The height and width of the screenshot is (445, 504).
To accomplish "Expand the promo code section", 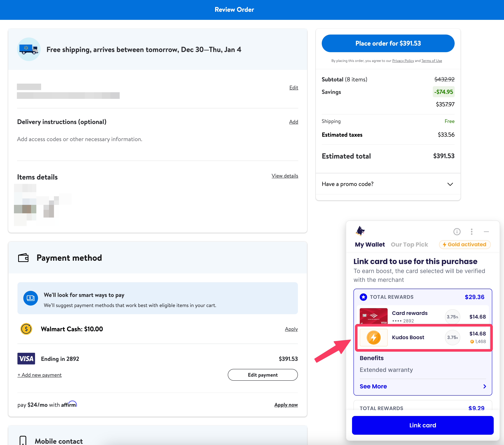I will (450, 184).
